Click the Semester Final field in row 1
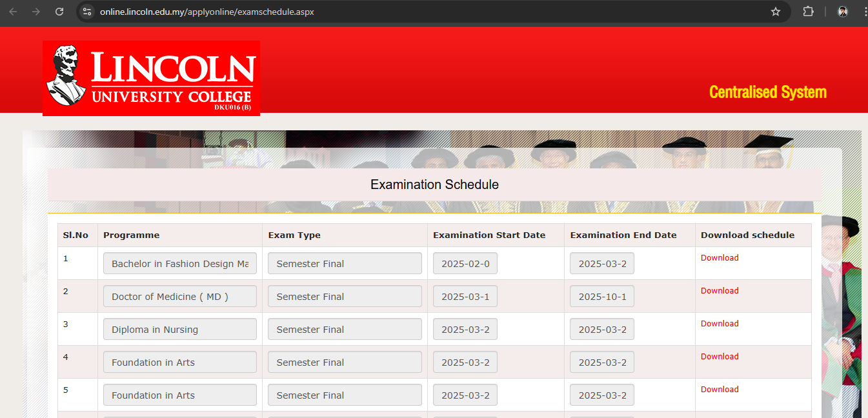This screenshot has width=868, height=418. coord(345,263)
